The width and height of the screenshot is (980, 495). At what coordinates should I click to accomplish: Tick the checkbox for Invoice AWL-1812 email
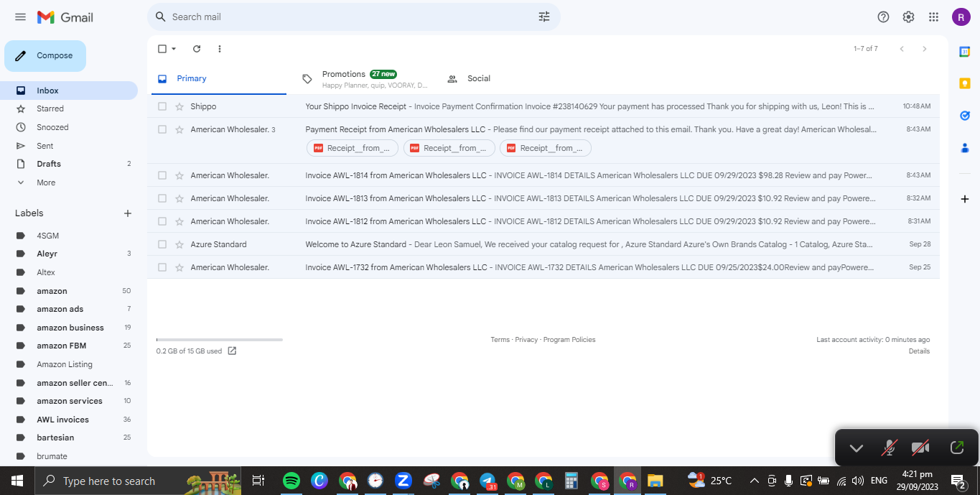click(162, 221)
